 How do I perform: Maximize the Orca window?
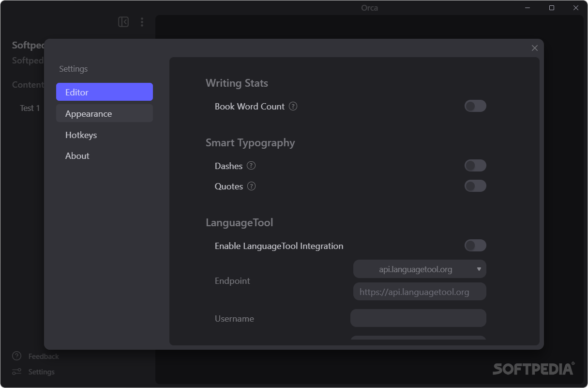pyautogui.click(x=552, y=8)
